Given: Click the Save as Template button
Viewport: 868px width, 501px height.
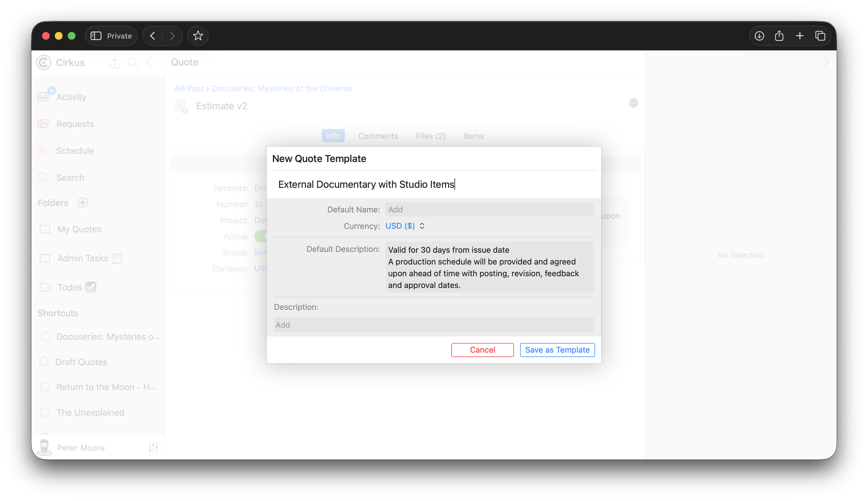Looking at the screenshot, I should 557,350.
